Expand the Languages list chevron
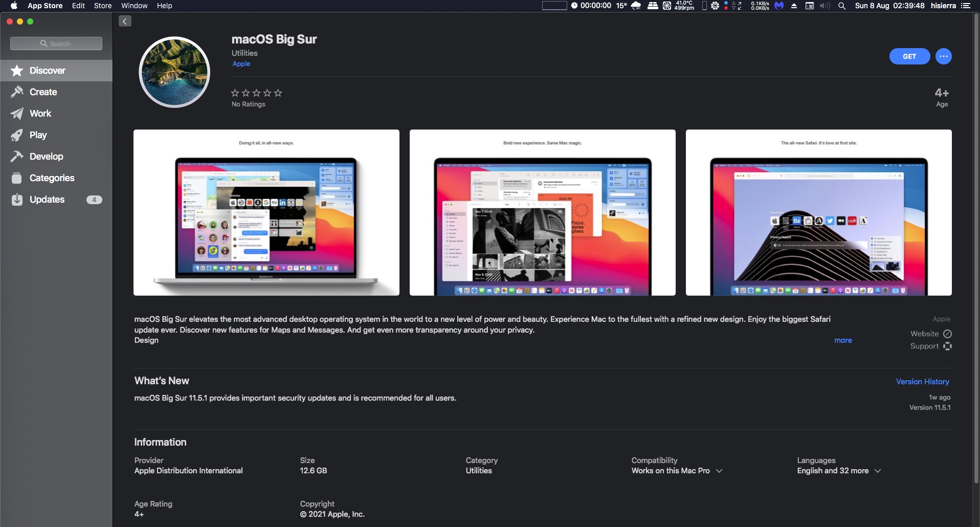Viewport: 980px width, 527px height. tap(878, 471)
